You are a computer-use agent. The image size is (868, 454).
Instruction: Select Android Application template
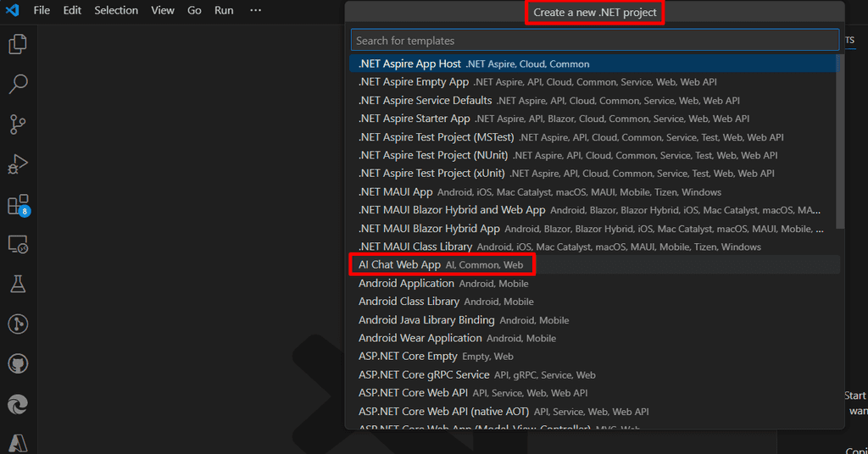(x=594, y=283)
